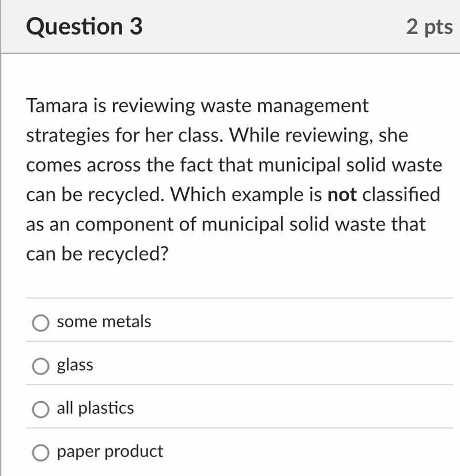The height and width of the screenshot is (476, 460).
Task: Select the 'all plastics' radio button
Action: point(40,409)
